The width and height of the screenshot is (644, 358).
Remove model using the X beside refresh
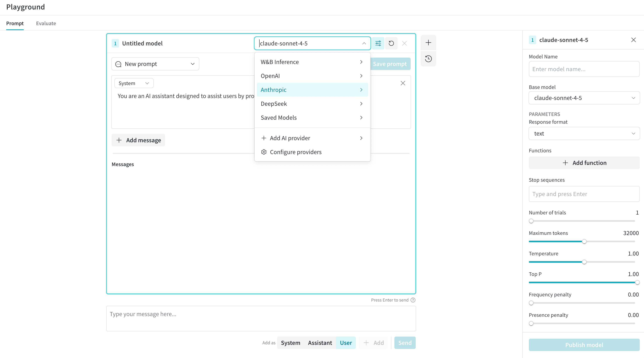point(404,43)
